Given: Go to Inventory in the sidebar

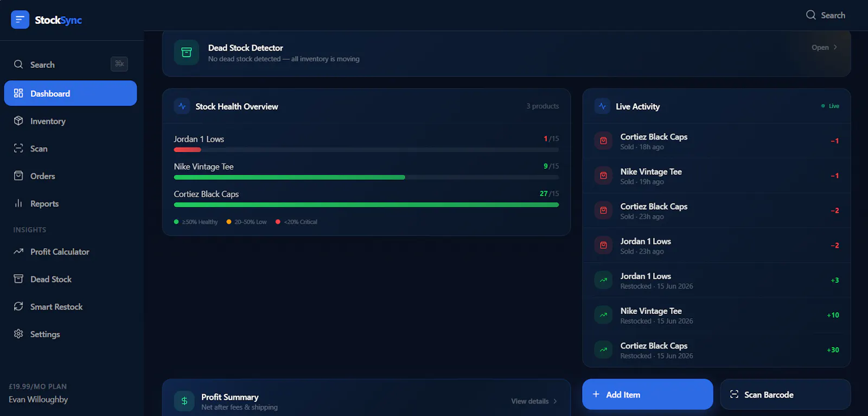Looking at the screenshot, I should point(71,121).
